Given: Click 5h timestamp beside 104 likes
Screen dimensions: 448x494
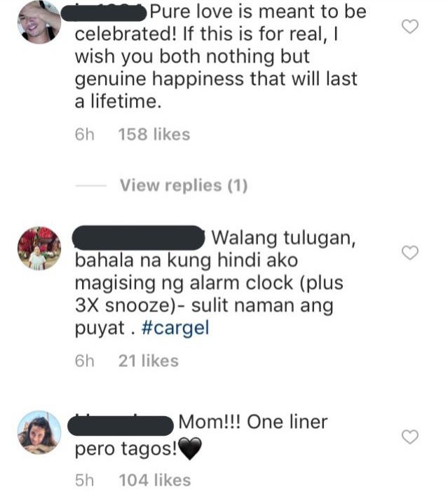Looking at the screenshot, I should 85,481.
